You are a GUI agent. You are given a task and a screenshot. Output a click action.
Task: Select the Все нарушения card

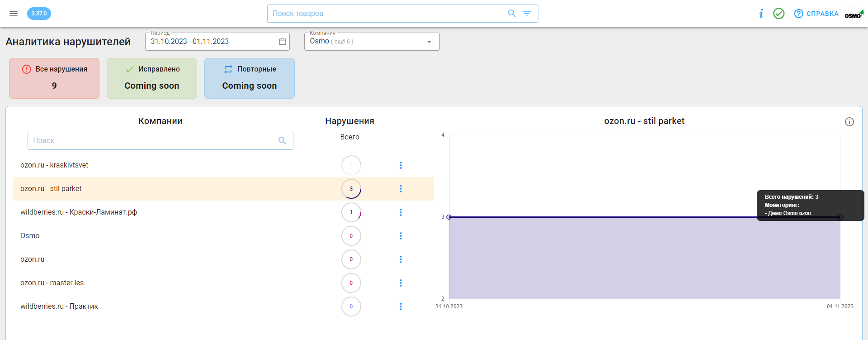54,78
